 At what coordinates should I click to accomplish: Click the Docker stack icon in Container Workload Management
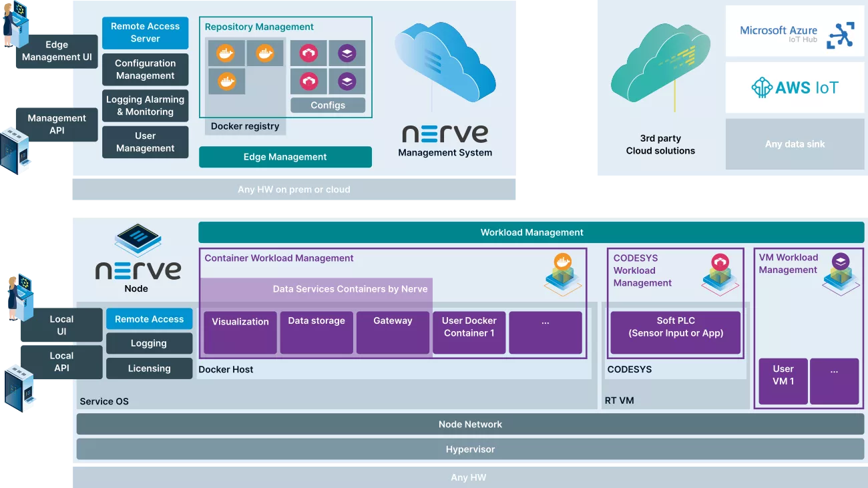point(563,274)
